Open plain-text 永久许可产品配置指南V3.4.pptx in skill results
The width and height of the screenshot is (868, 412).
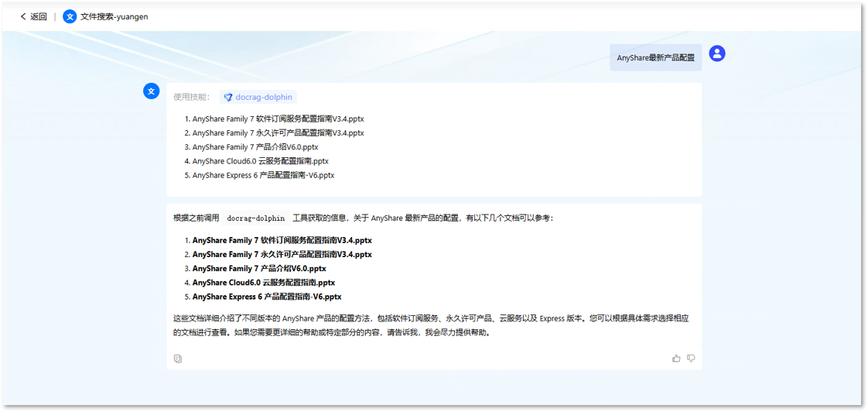pos(278,133)
